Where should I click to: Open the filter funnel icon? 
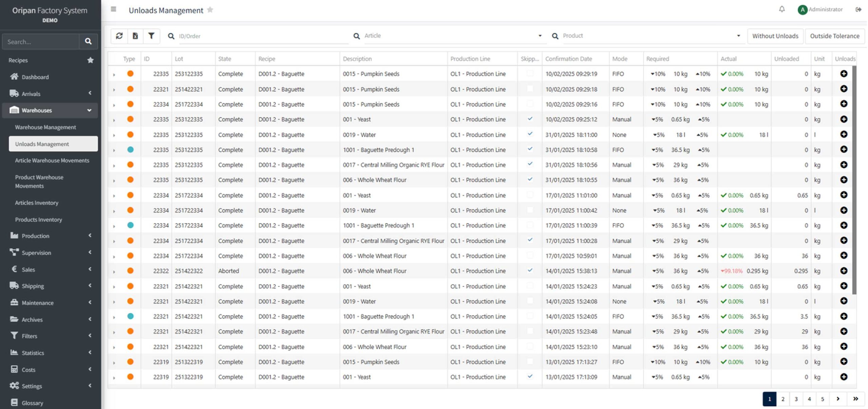151,36
